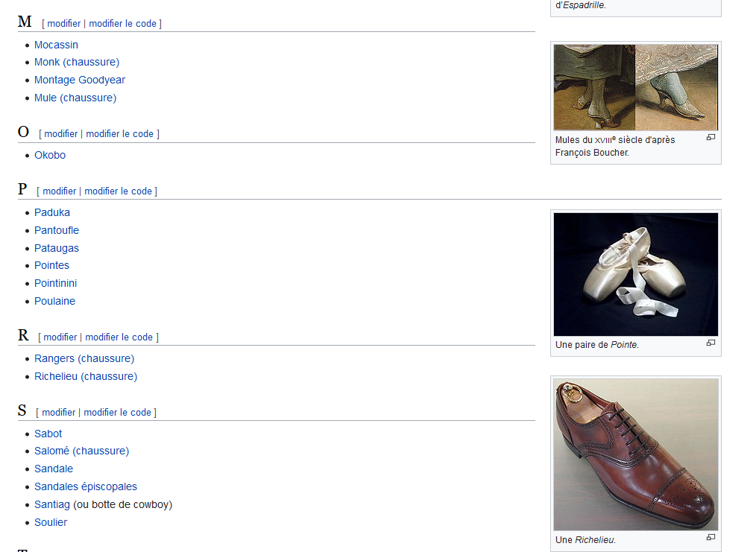756x552 pixels.
Task: Open Richelieu (chaussure) article link
Action: (x=86, y=376)
